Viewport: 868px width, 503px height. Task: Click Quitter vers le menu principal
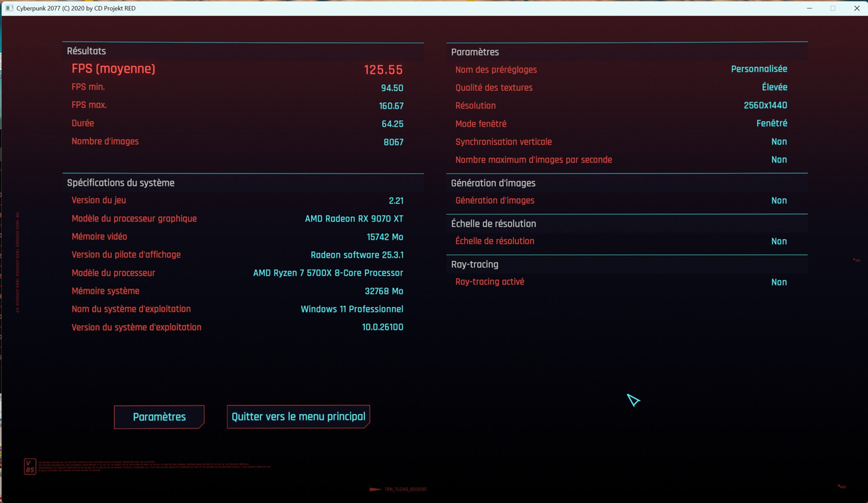[298, 417]
